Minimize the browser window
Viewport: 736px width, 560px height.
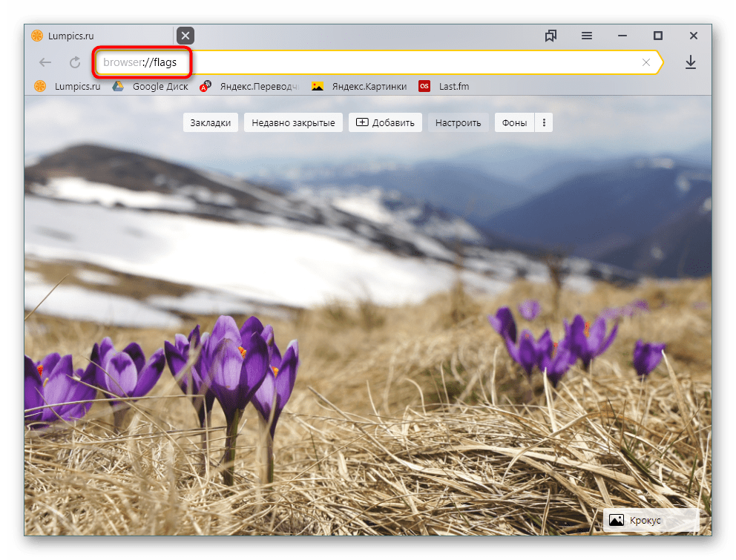coord(622,36)
